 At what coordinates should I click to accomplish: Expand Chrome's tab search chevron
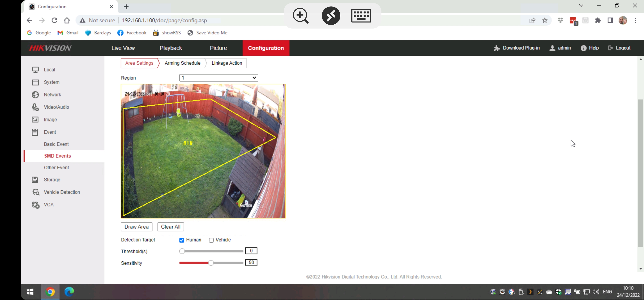pos(581,5)
